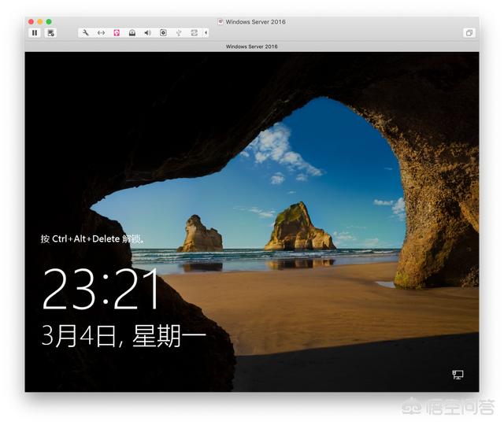This screenshot has height=425, width=504.
Task: Click the window title document icon
Action: pyautogui.click(x=220, y=22)
